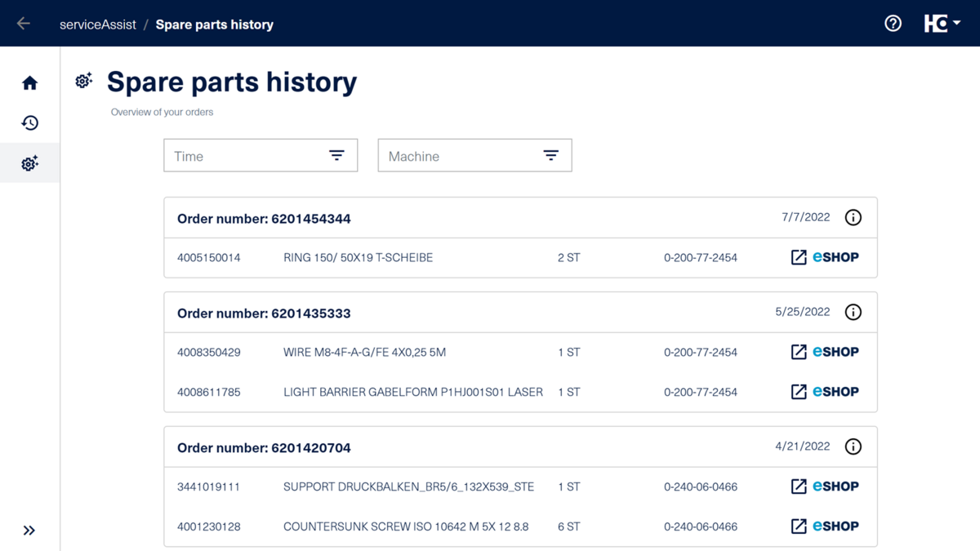Open info for order 6201435333
This screenshot has height=551, width=980.
coord(853,311)
